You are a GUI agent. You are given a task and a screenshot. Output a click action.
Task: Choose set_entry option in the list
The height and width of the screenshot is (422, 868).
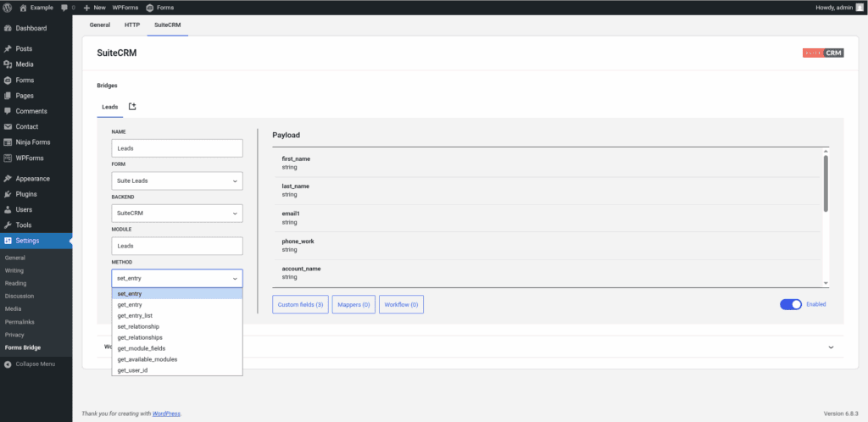177,294
